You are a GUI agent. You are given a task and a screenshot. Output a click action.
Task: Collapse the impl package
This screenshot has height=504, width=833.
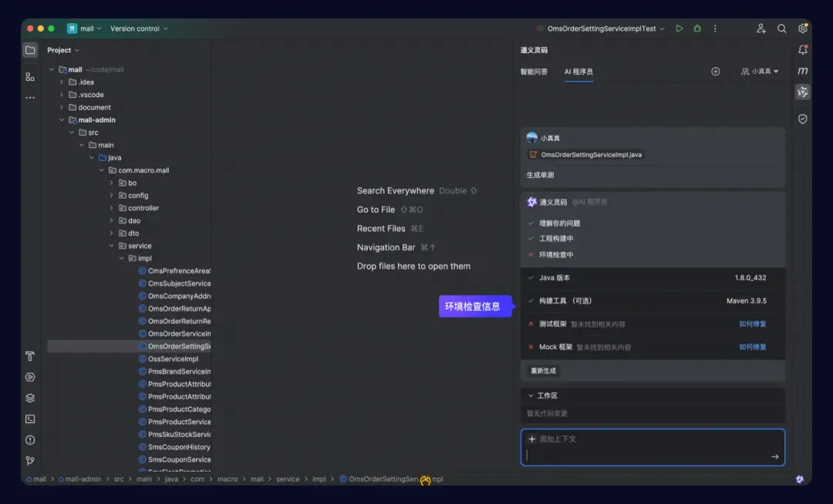122,258
